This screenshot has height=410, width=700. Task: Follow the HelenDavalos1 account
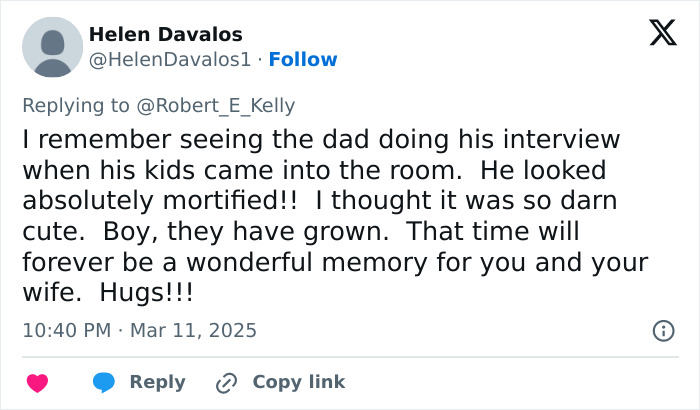(303, 59)
